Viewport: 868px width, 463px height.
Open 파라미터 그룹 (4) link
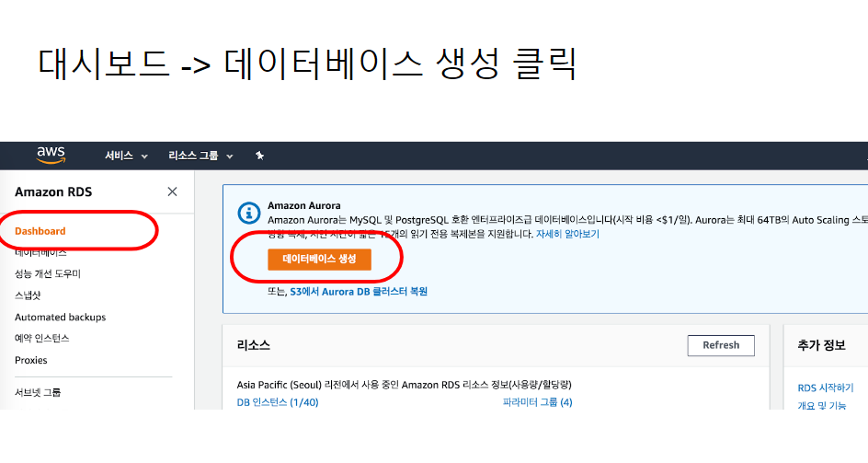click(x=538, y=402)
